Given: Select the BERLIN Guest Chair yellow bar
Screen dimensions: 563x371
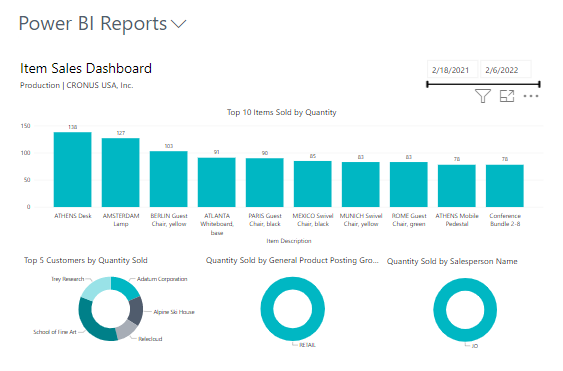Looking at the screenshot, I should coord(169,179).
